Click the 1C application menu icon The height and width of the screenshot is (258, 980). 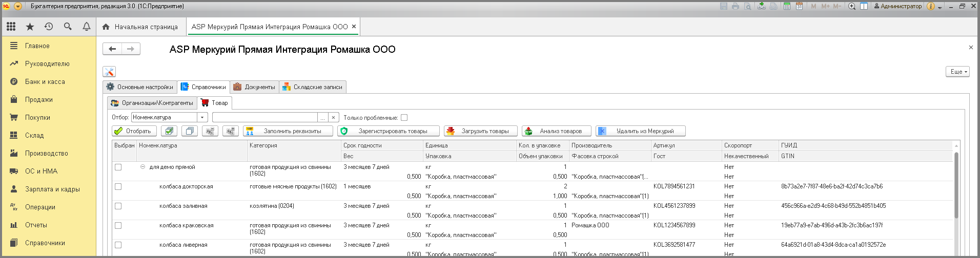[7, 6]
